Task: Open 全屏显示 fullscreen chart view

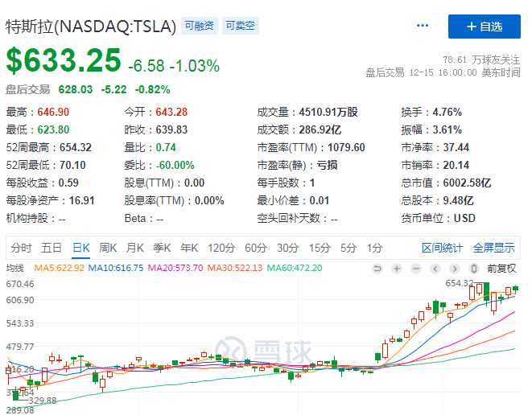Action: point(494,248)
